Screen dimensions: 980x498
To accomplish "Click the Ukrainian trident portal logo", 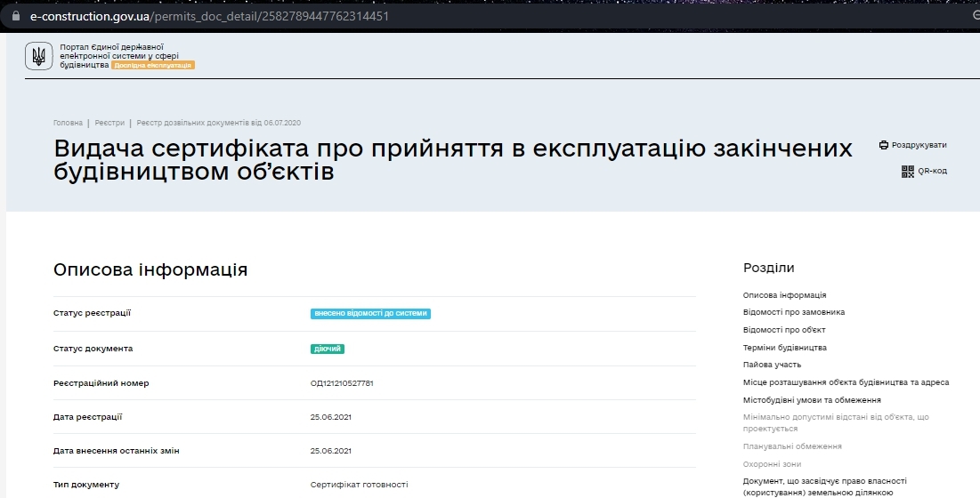I will coord(39,56).
